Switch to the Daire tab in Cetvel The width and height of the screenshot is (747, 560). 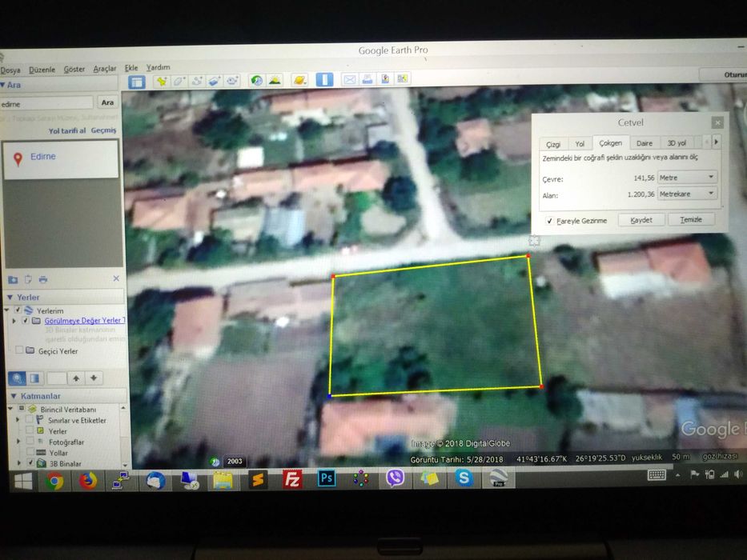point(644,143)
